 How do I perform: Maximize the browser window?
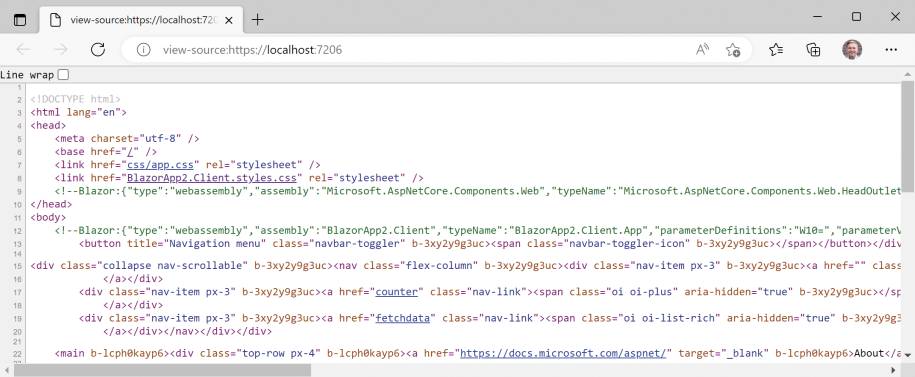coord(856,17)
